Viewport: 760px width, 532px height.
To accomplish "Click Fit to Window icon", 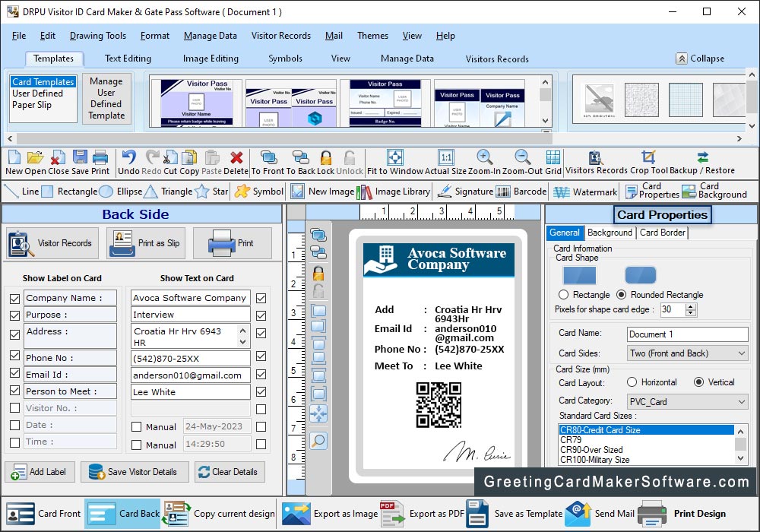I will [x=395, y=157].
